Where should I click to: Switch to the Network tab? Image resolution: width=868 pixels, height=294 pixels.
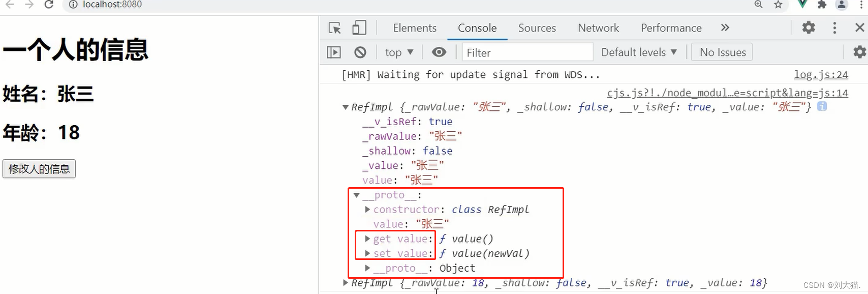(x=598, y=28)
